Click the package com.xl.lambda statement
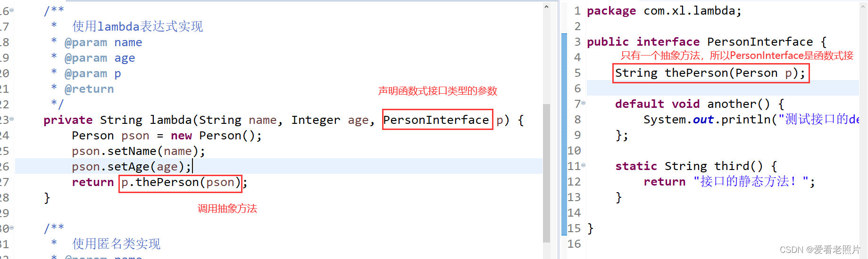This screenshot has height=259, width=868. click(x=664, y=11)
